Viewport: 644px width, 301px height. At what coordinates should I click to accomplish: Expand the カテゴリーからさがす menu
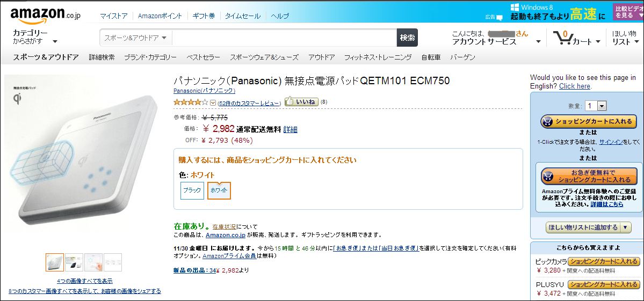(35, 37)
